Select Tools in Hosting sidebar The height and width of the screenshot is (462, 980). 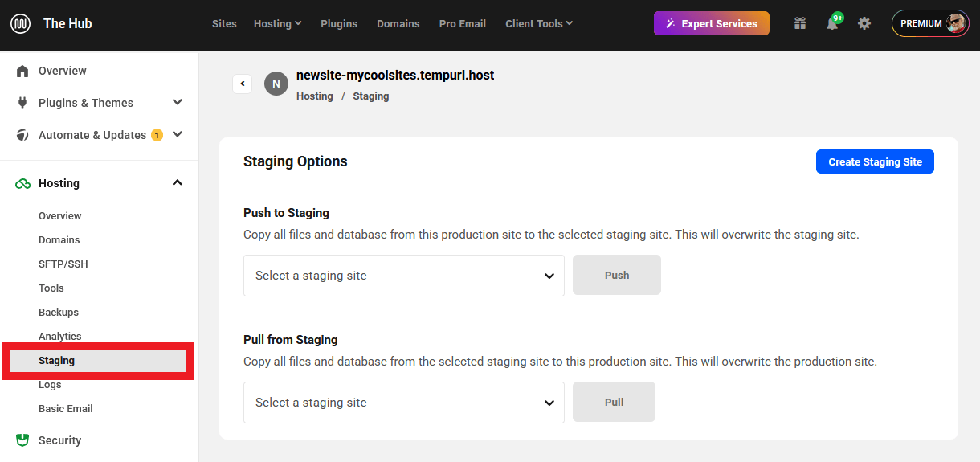pyautogui.click(x=51, y=288)
